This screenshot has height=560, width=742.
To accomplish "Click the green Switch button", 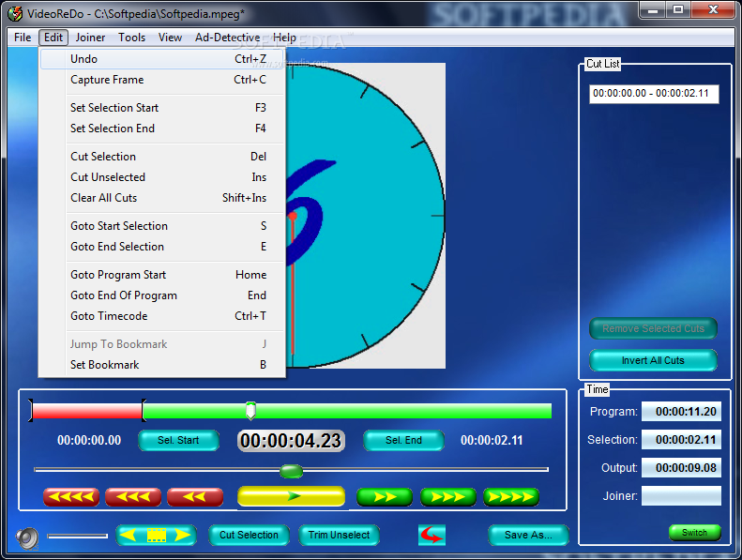I will point(695,533).
